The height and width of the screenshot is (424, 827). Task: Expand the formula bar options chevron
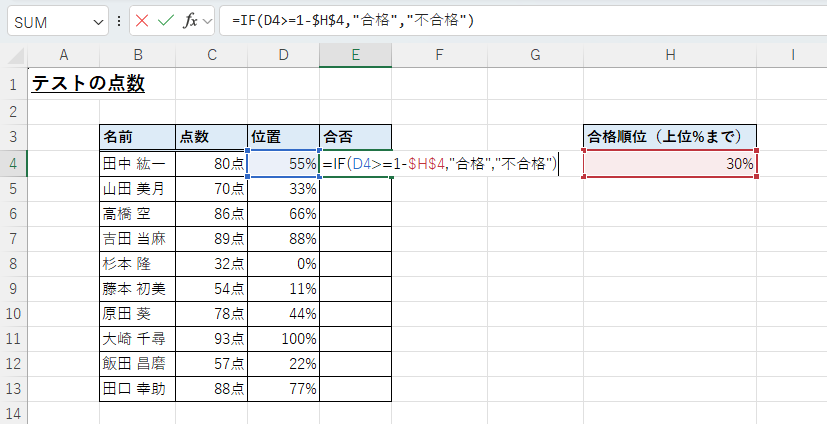pyautogui.click(x=206, y=21)
